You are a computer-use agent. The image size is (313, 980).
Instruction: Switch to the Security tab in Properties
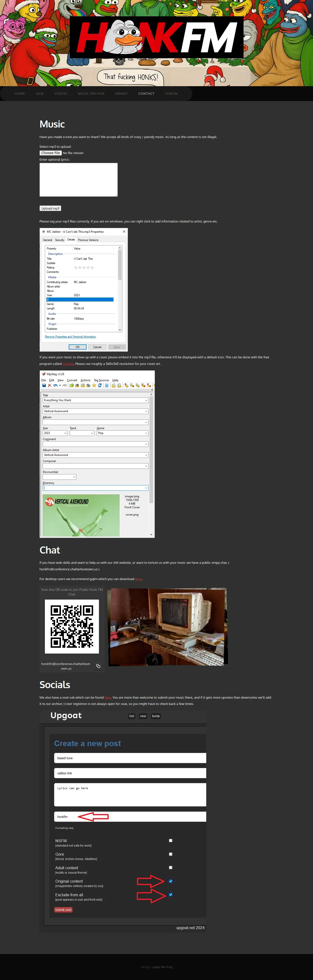59,240
